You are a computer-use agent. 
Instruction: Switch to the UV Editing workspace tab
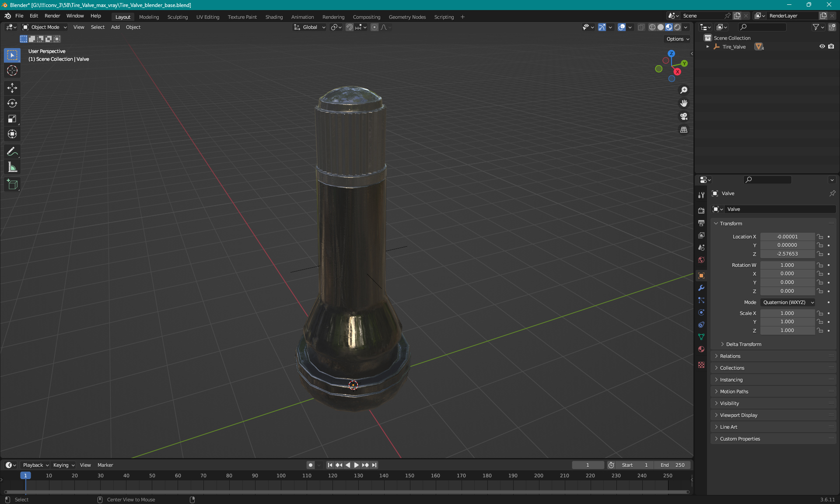[x=208, y=17]
